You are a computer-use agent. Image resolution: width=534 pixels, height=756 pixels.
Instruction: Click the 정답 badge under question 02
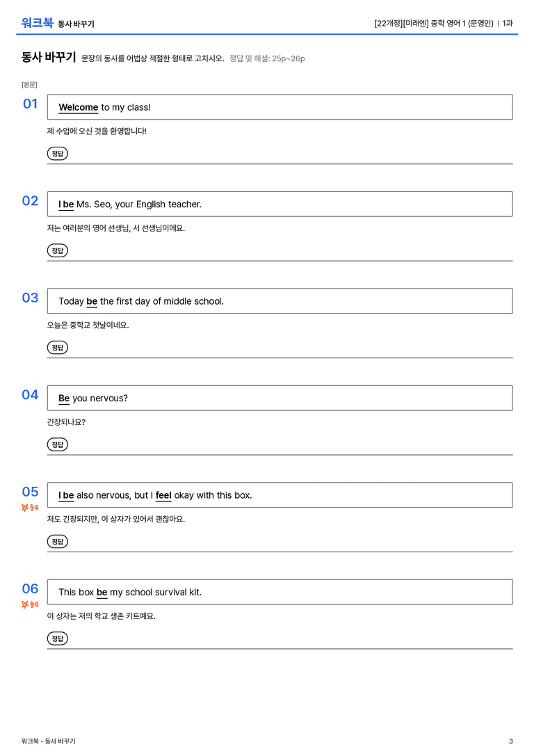(x=57, y=250)
